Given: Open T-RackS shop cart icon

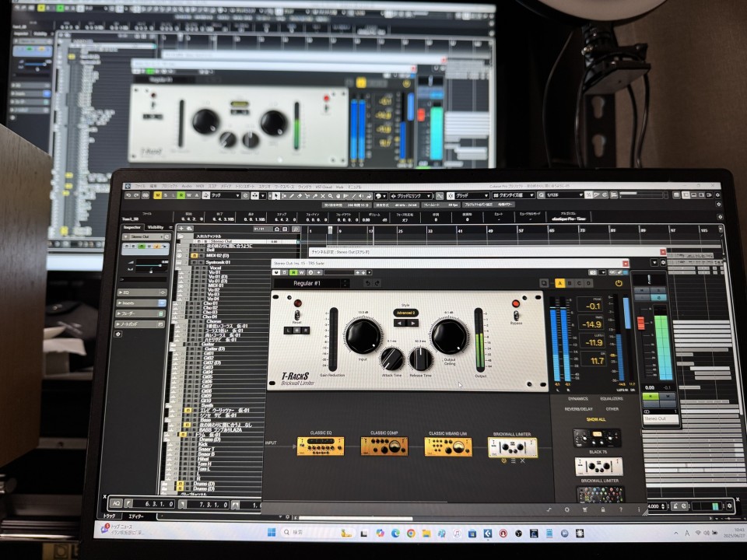Looking at the screenshot, I should (585, 509).
